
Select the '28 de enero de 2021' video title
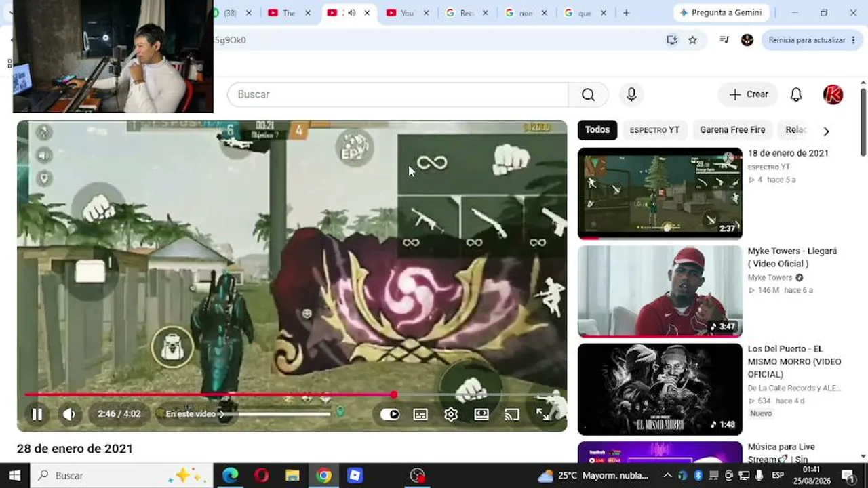(x=75, y=449)
